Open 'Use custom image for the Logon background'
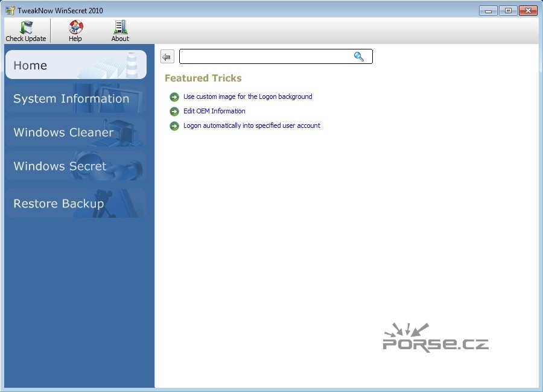Viewport: 543px width, 392px height. point(247,96)
